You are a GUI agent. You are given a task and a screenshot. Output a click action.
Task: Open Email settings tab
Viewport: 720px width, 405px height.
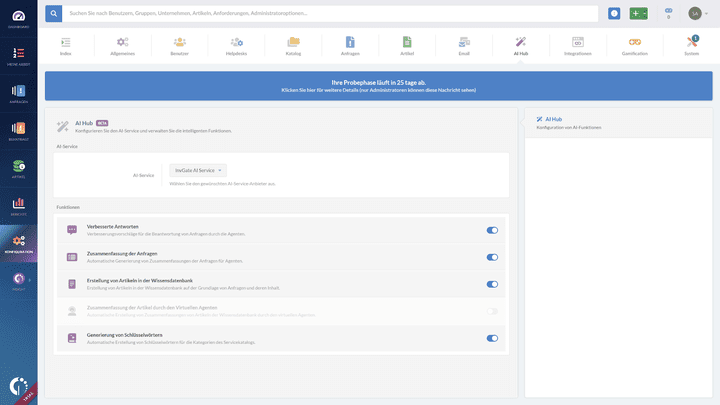click(464, 46)
